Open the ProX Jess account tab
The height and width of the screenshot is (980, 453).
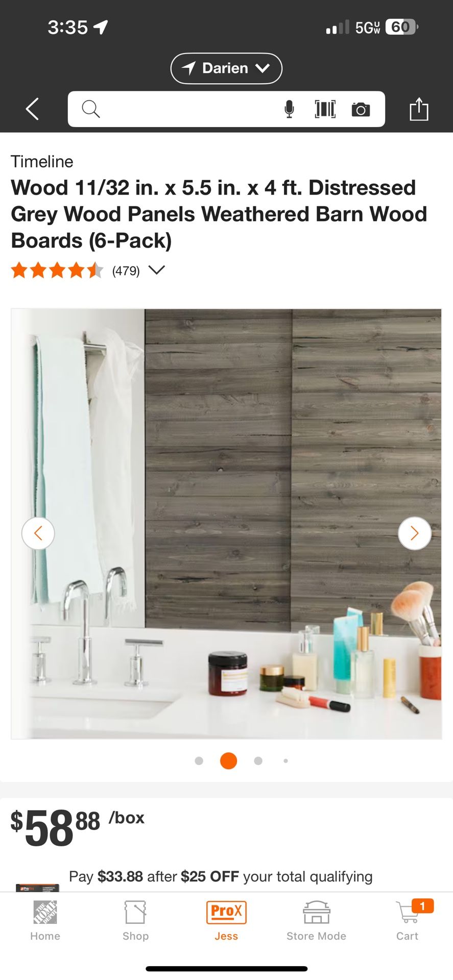coord(226,920)
